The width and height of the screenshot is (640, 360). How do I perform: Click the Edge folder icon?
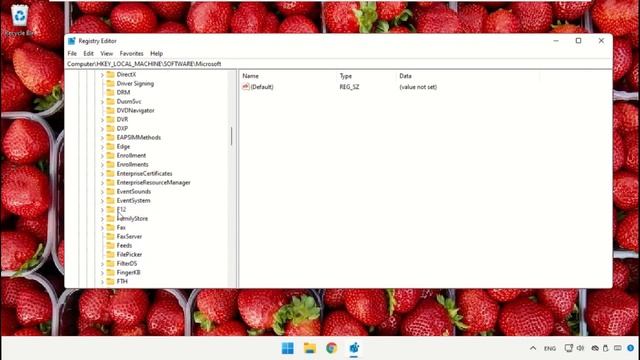click(x=110, y=146)
